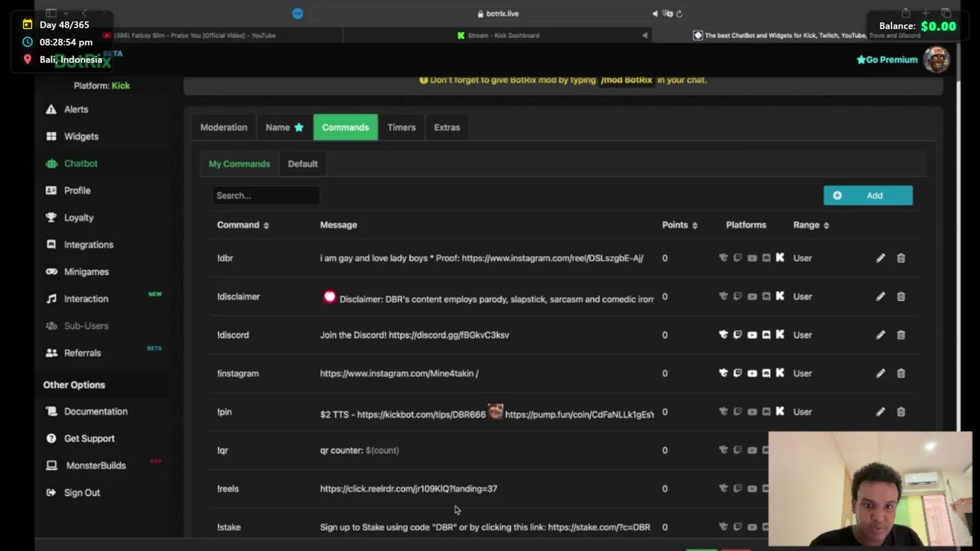This screenshot has width=980, height=551.
Task: Sort the table by Points column
Action: (x=680, y=225)
